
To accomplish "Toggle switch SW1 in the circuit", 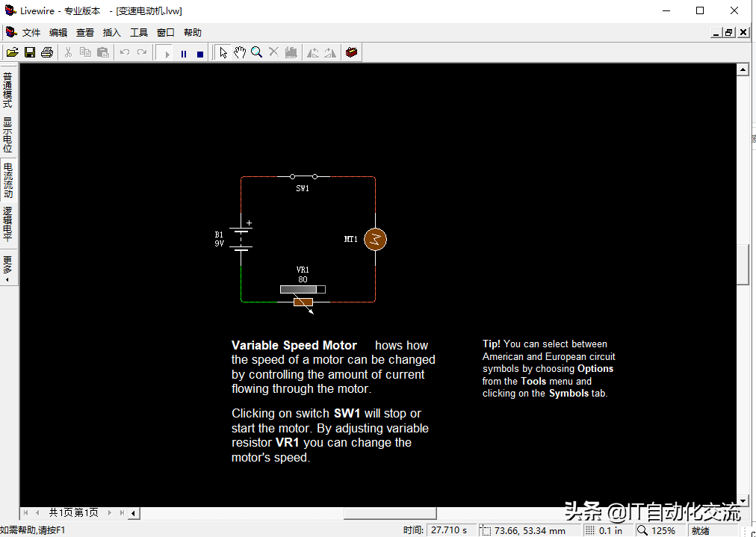I will click(303, 177).
